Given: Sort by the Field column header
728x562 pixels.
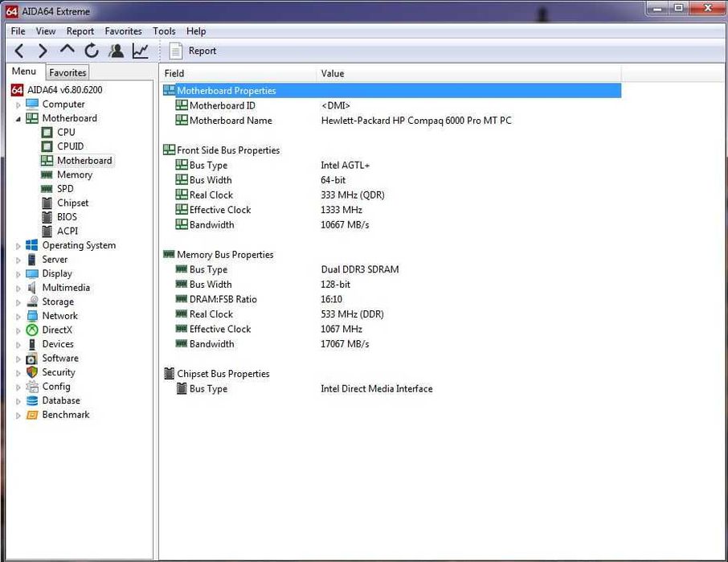Looking at the screenshot, I should [x=237, y=73].
